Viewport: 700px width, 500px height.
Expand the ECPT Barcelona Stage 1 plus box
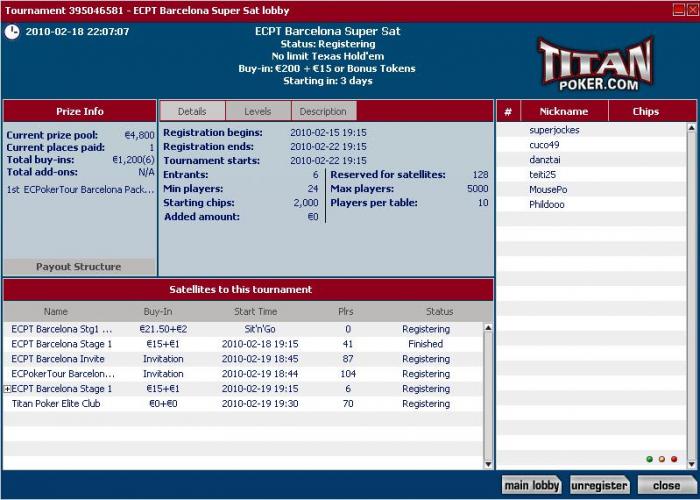(x=7, y=389)
